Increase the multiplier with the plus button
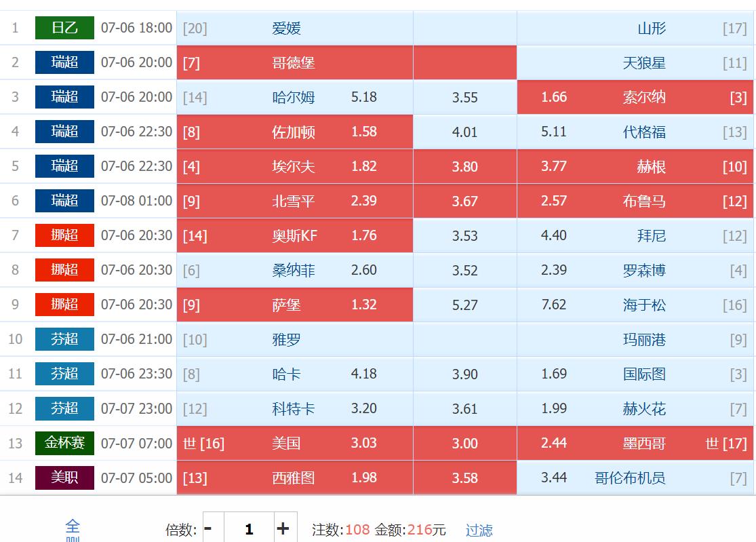 tap(283, 529)
